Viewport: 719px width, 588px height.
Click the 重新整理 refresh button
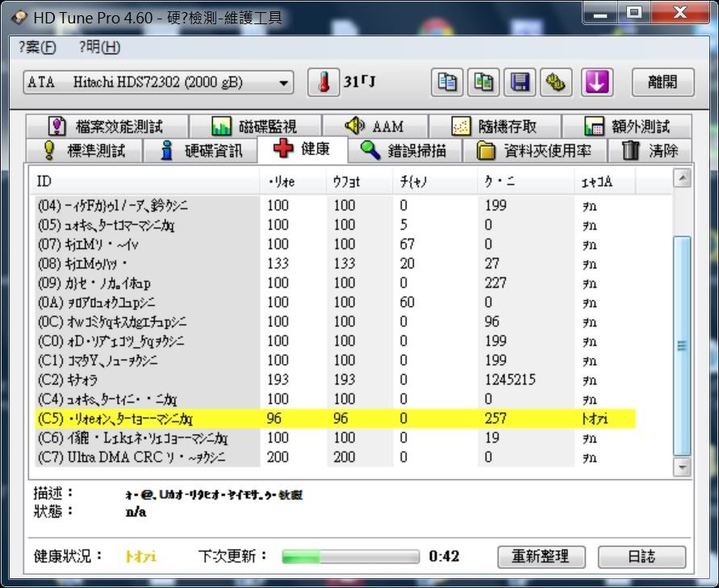[x=541, y=557]
